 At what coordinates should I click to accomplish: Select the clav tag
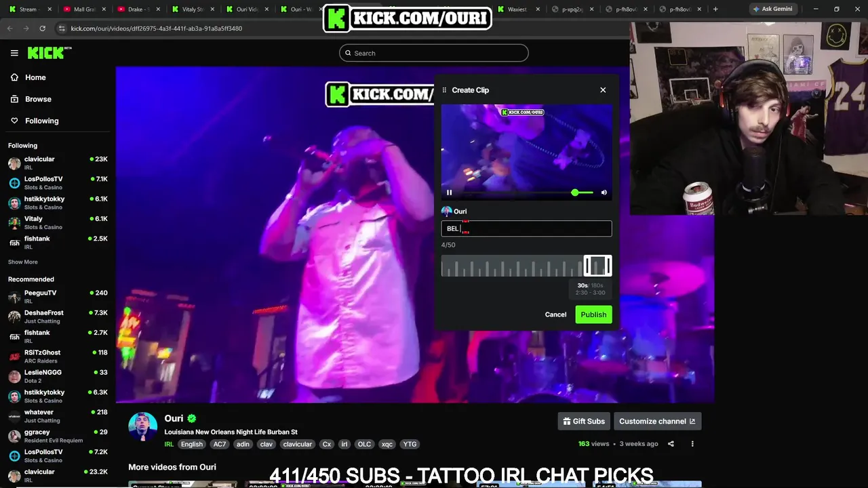[267, 445]
